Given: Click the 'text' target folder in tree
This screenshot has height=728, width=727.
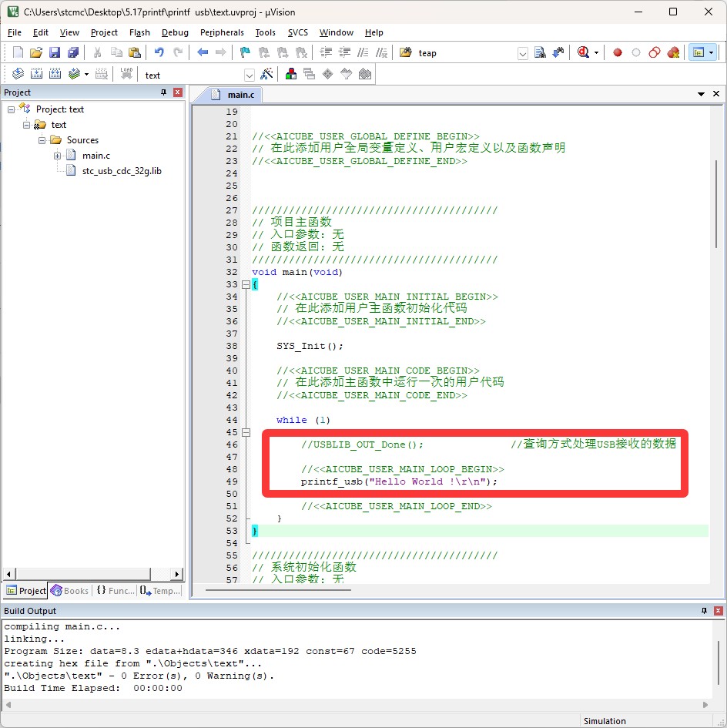Looking at the screenshot, I should click(59, 125).
